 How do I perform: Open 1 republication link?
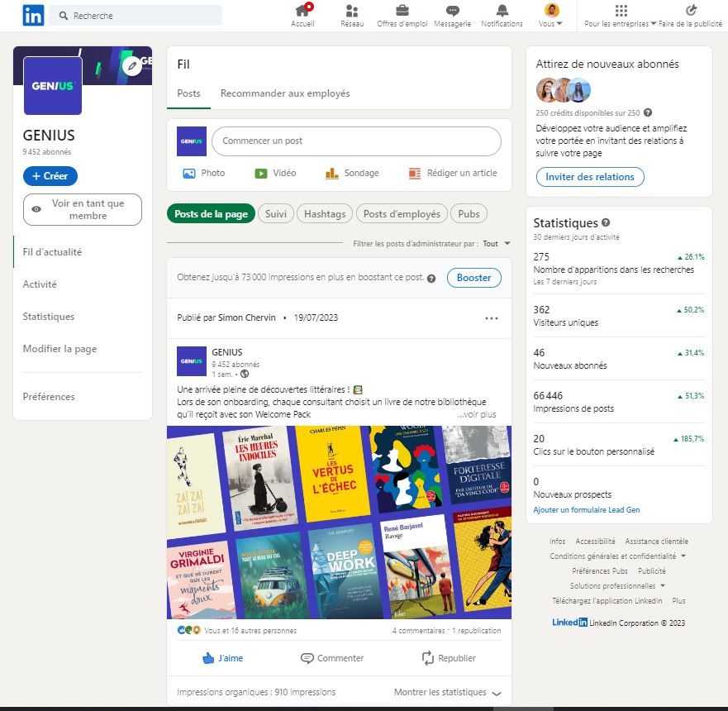[476, 631]
